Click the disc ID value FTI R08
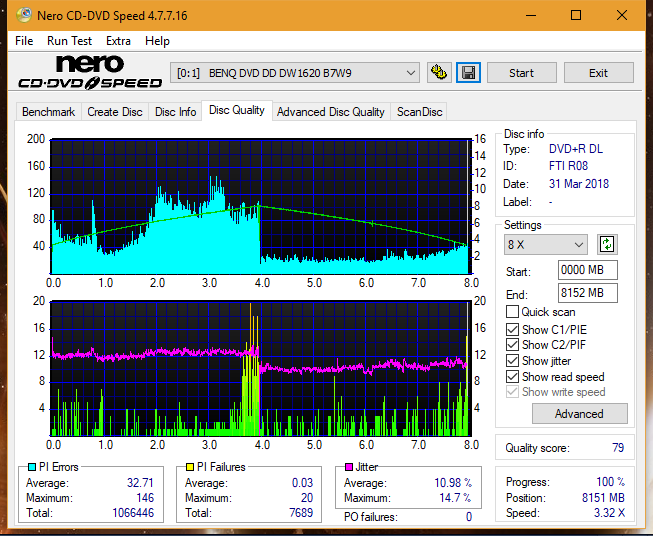 click(568, 166)
